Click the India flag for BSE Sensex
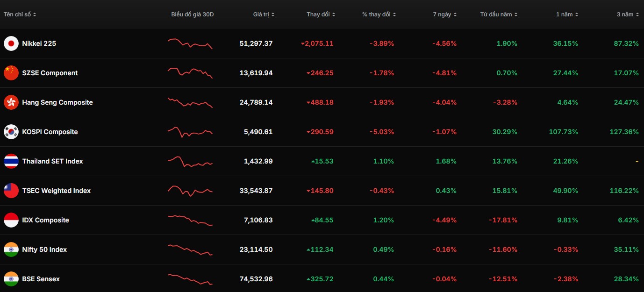The width and height of the screenshot is (644, 292). (x=11, y=279)
